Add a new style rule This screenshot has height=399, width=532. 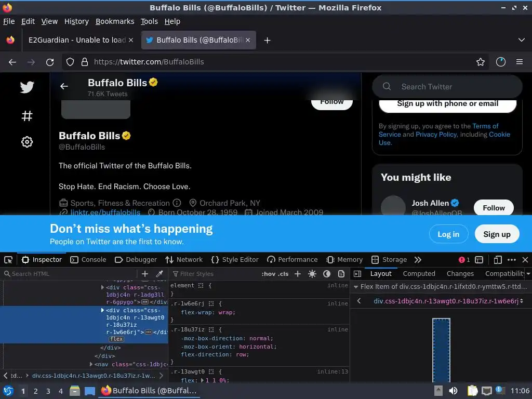click(x=298, y=274)
